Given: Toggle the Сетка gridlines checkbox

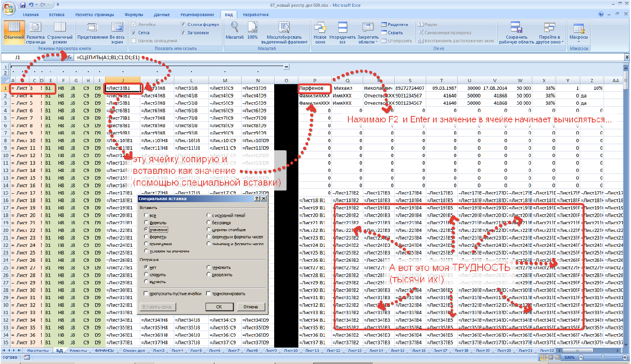Looking at the screenshot, I should [133, 33].
